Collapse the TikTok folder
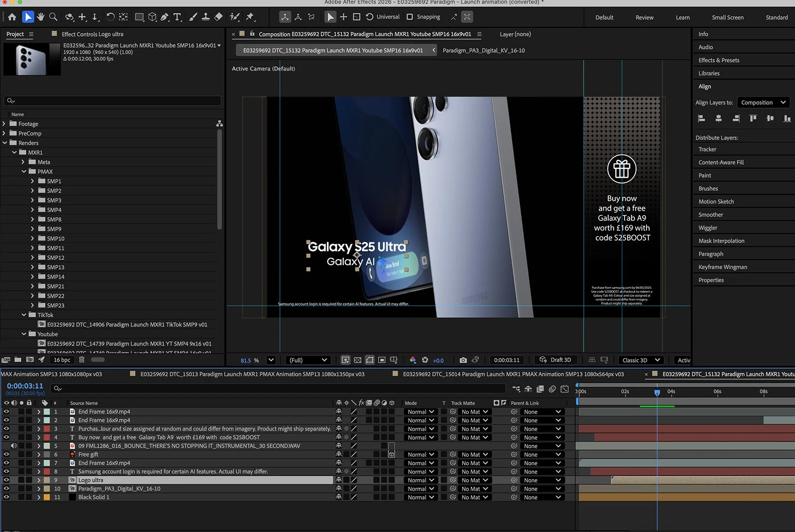Viewport: 795px width, 532px height. coord(23,315)
